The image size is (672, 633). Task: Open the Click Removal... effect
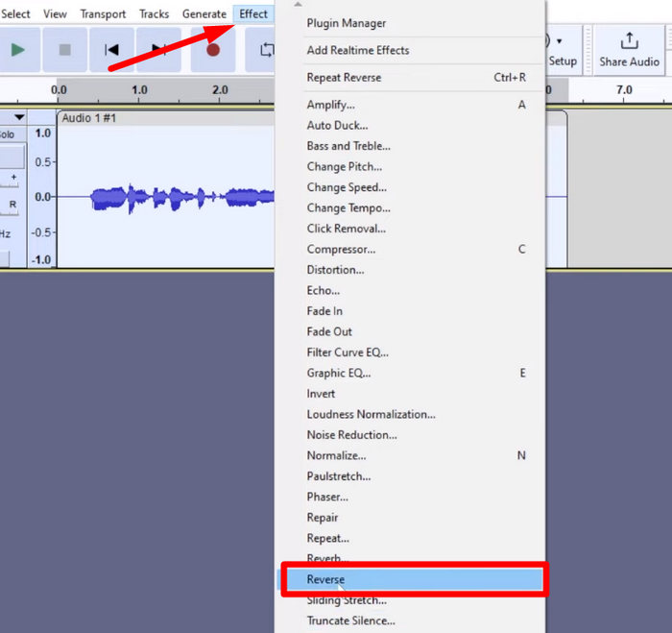click(x=410, y=229)
